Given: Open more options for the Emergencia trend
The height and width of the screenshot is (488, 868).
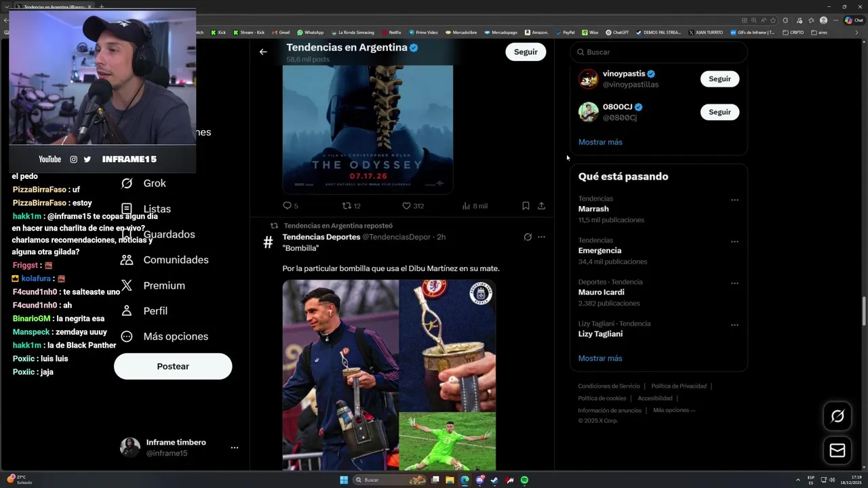Looking at the screenshot, I should tap(734, 241).
